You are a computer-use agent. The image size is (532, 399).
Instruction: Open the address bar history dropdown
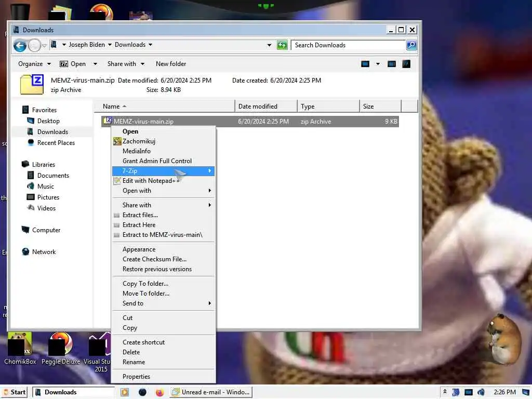click(x=269, y=45)
